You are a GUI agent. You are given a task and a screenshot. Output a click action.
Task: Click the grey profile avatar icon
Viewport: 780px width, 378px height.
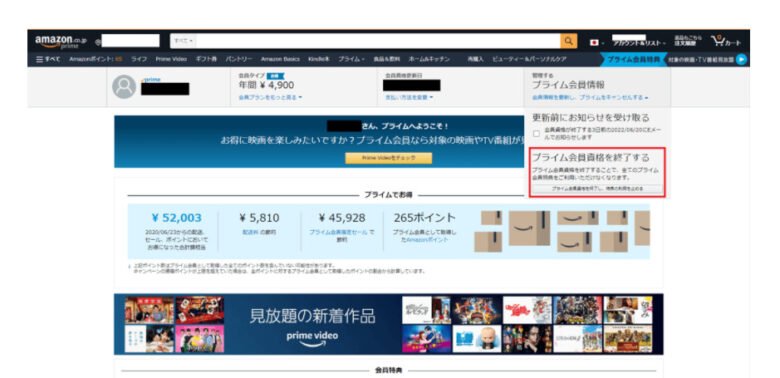pyautogui.click(x=124, y=87)
